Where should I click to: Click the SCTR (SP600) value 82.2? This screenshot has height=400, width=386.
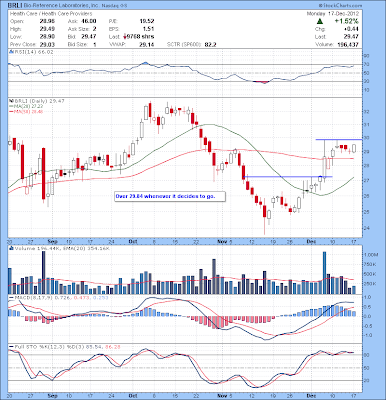point(210,44)
